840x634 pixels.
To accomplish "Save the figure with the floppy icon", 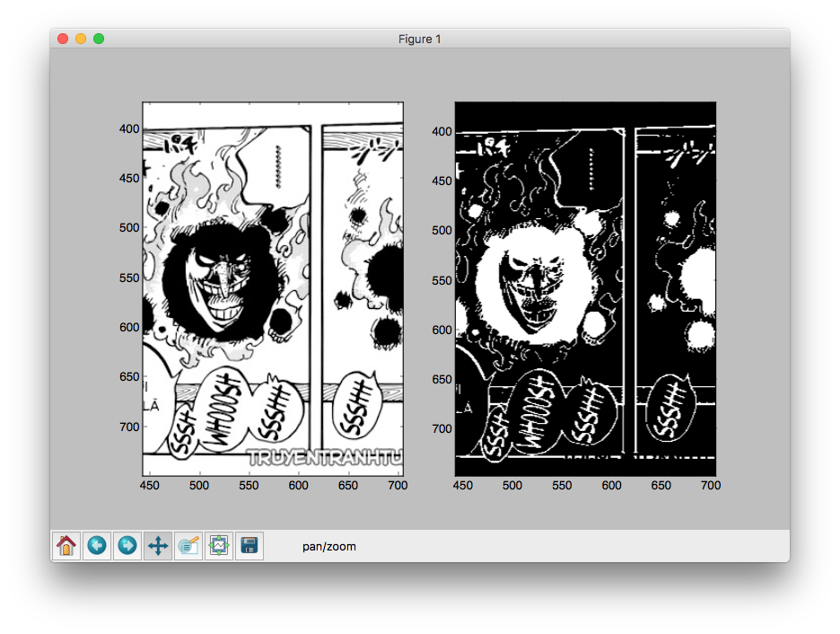I will (249, 546).
